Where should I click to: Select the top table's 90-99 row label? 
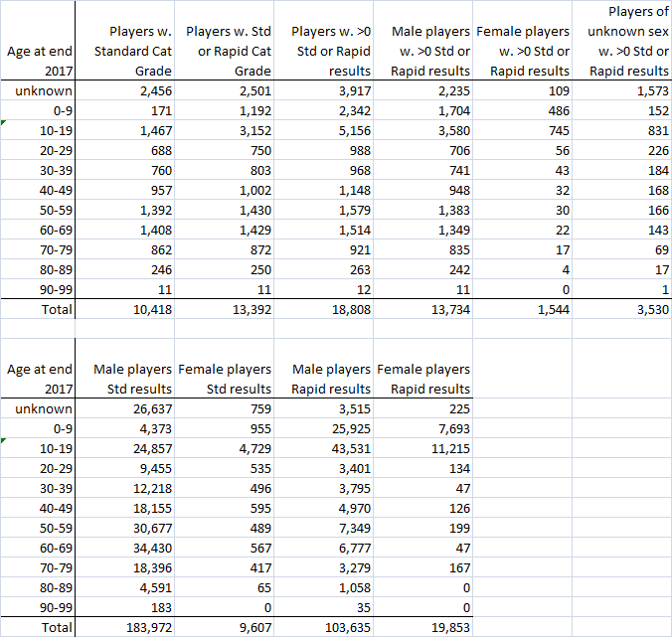(38, 289)
